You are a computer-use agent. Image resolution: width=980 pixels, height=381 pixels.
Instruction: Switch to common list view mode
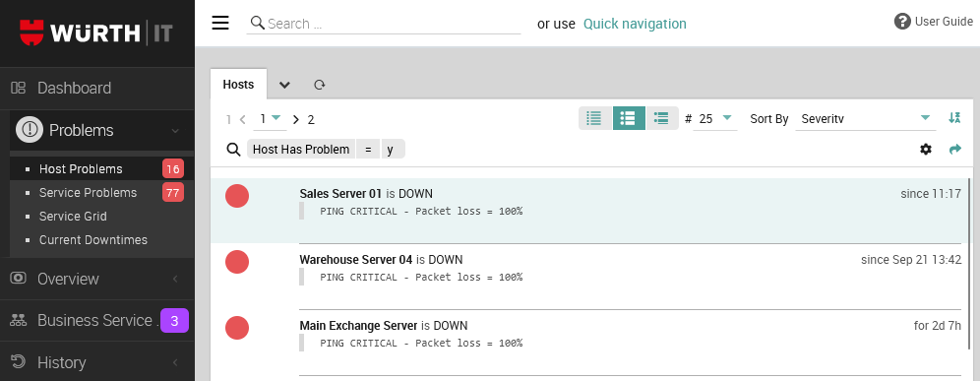pyautogui.click(x=628, y=117)
